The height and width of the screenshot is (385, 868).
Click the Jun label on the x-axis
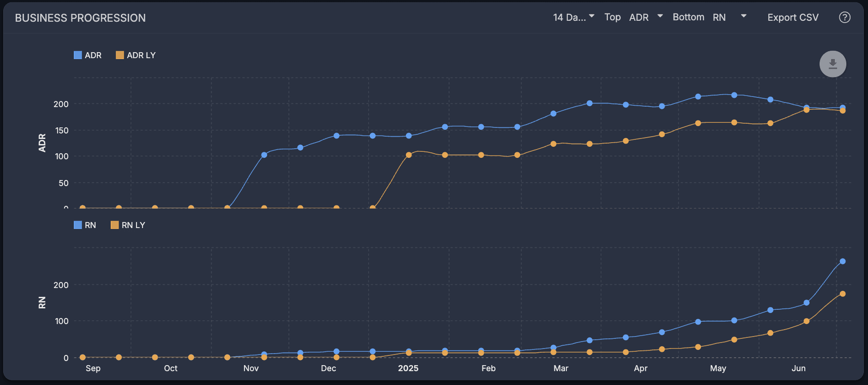coord(798,368)
